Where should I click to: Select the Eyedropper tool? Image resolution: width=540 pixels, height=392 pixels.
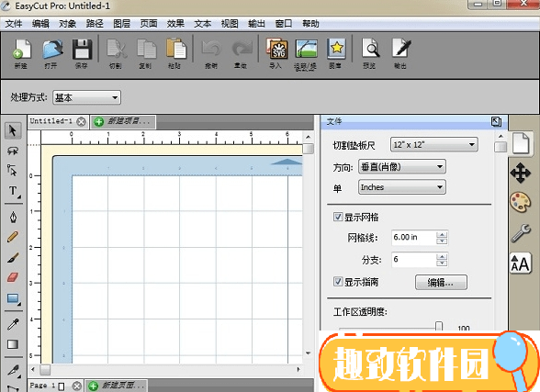pyautogui.click(x=13, y=324)
